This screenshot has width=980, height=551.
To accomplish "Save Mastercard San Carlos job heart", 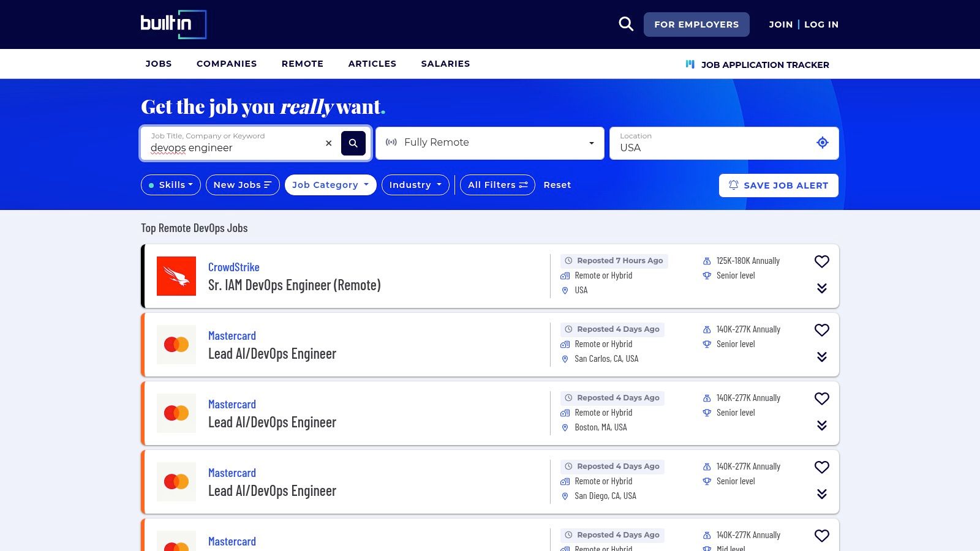I will pos(822,330).
